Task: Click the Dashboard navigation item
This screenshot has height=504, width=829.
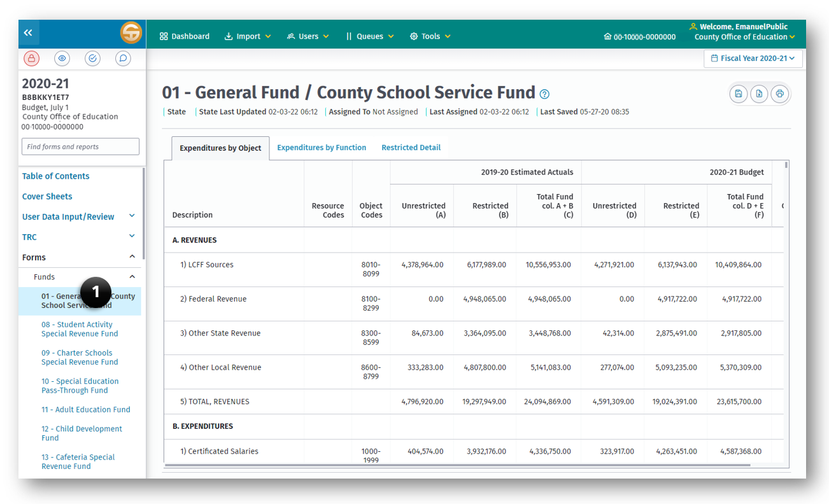Action: point(185,36)
